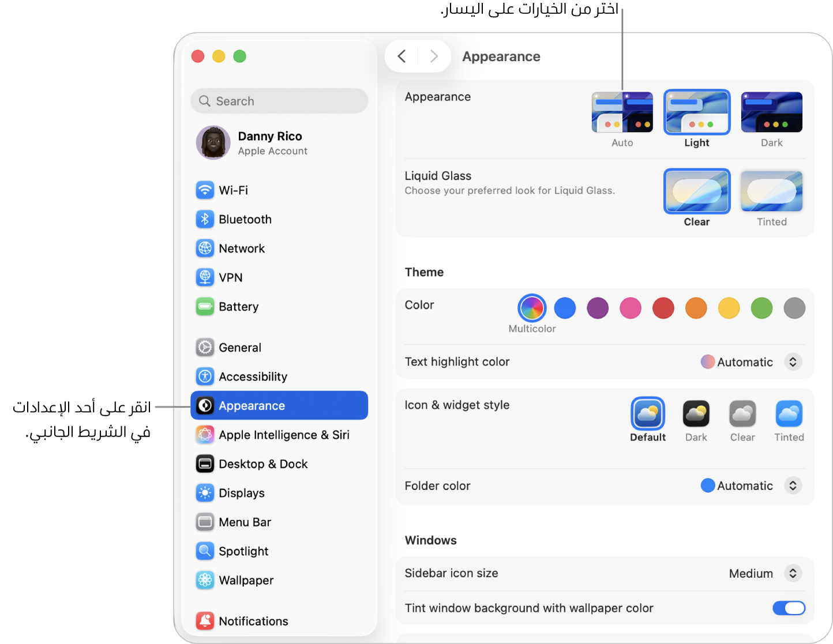833x644 pixels.
Task: Select Clear Liquid Glass look
Action: (x=697, y=198)
